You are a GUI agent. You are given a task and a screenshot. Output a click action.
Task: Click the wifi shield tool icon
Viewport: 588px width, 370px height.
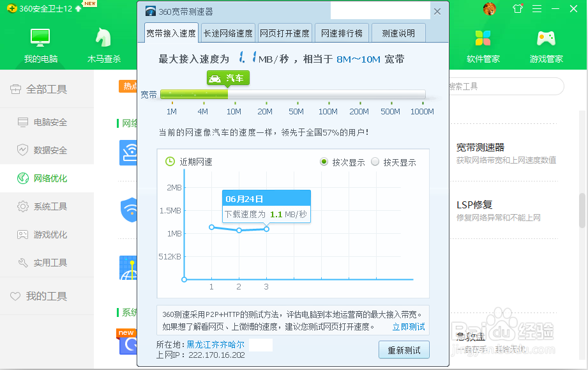(128, 210)
